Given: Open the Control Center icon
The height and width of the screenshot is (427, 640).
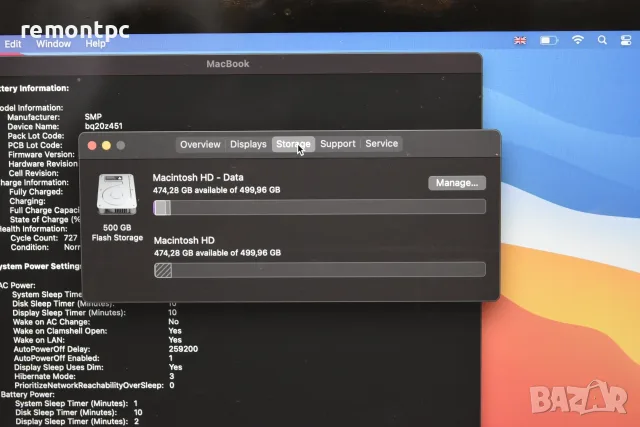Looking at the screenshot, I should [x=626, y=40].
